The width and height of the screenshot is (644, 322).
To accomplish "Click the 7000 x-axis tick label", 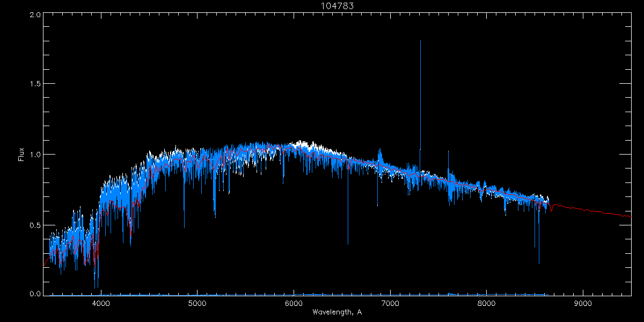I will (390, 304).
